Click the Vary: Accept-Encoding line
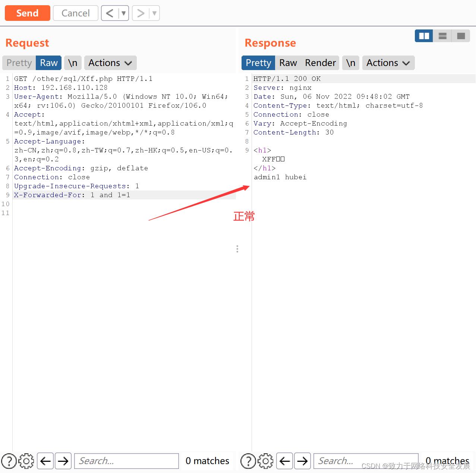This screenshot has width=476, height=473. coord(300,123)
